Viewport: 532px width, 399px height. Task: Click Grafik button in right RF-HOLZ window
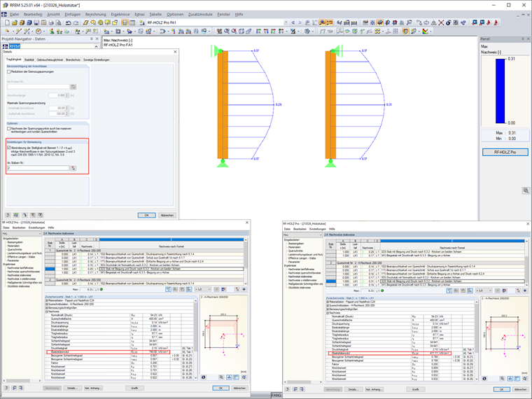pos(416,389)
